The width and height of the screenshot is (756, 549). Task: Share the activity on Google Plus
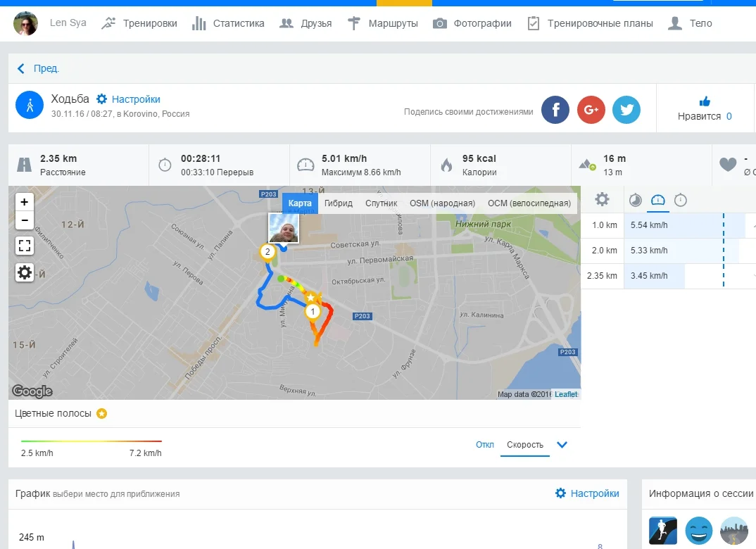tap(591, 109)
